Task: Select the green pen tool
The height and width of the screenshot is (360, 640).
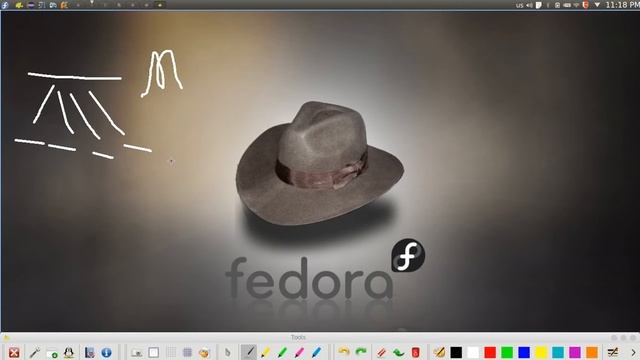Action: (x=282, y=352)
